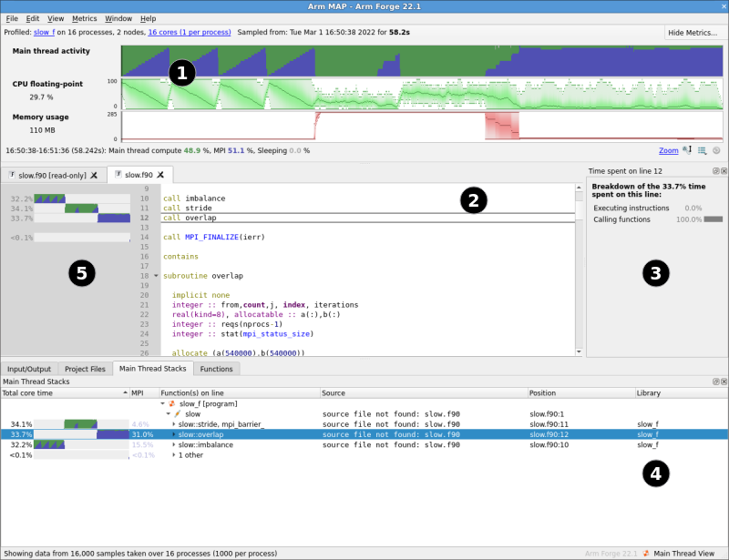Click the Zoom link
This screenshot has width=729, height=560.
pos(668,150)
